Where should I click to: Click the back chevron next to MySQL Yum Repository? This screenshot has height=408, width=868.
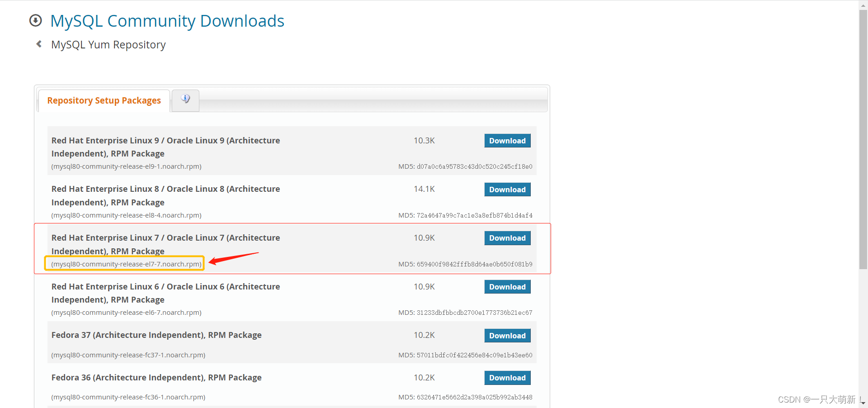click(x=39, y=43)
